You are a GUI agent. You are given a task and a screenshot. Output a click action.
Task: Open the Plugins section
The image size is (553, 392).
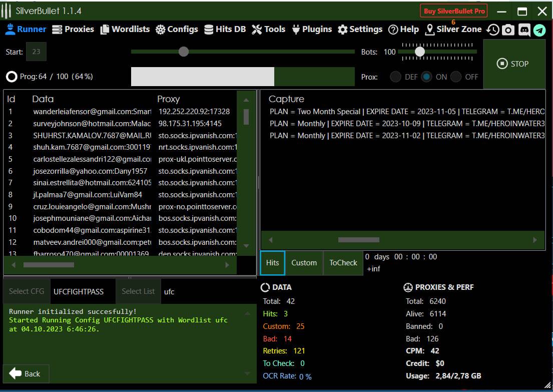pos(311,29)
